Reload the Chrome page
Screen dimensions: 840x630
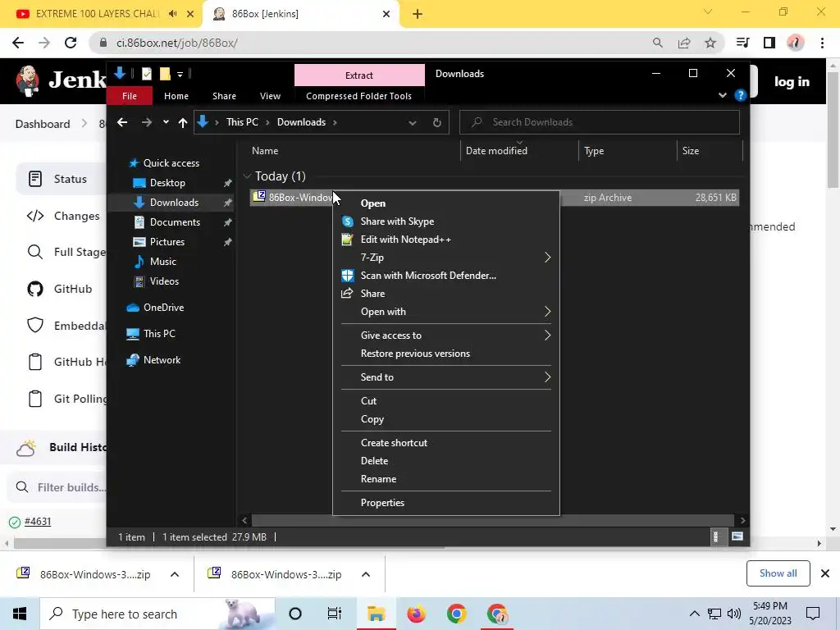pos(71,43)
